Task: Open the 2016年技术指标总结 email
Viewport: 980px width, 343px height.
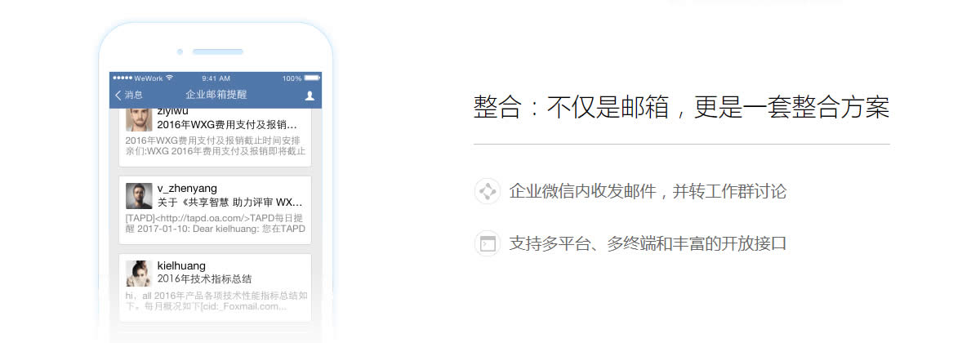Action: pyautogui.click(x=216, y=287)
